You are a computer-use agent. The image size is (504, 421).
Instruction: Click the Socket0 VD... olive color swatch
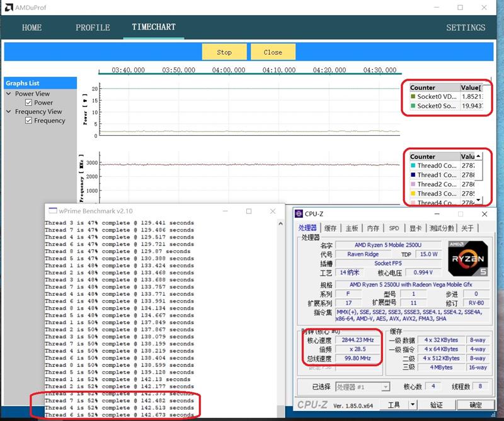(413, 96)
